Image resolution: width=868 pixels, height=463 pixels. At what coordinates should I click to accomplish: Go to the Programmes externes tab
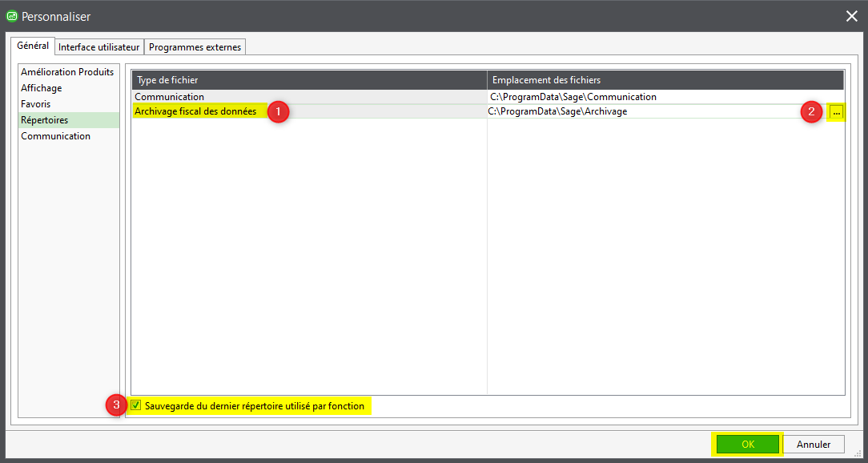click(195, 47)
